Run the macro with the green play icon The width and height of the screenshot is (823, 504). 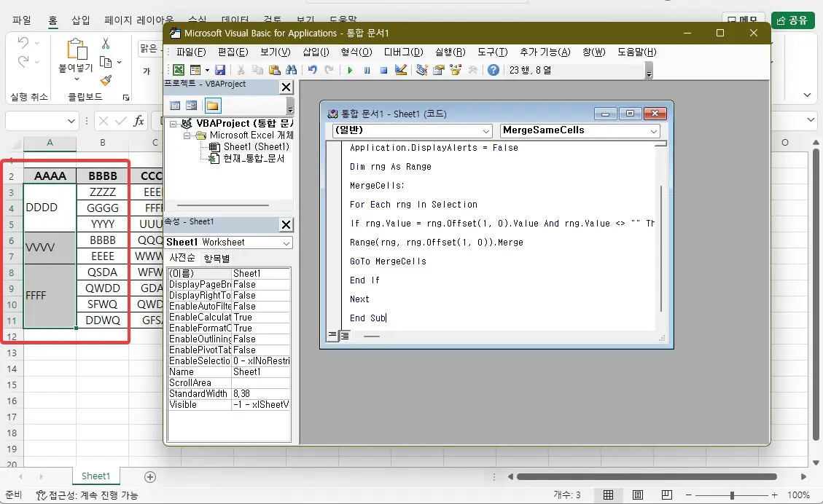[350, 70]
